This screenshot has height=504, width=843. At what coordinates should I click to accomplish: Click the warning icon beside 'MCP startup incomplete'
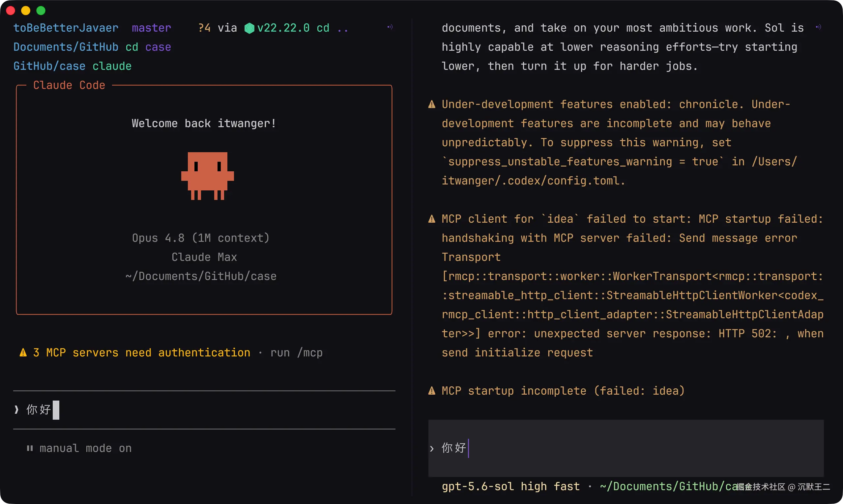pyautogui.click(x=432, y=391)
